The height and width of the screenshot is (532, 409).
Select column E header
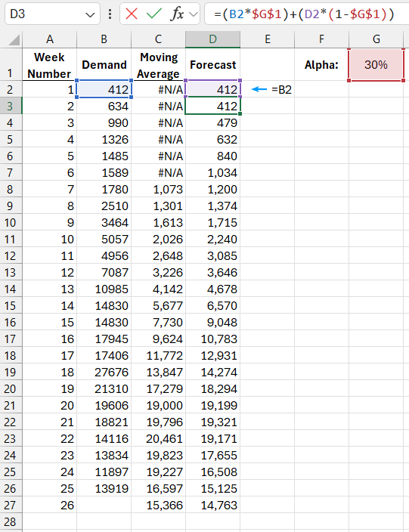coord(268,39)
